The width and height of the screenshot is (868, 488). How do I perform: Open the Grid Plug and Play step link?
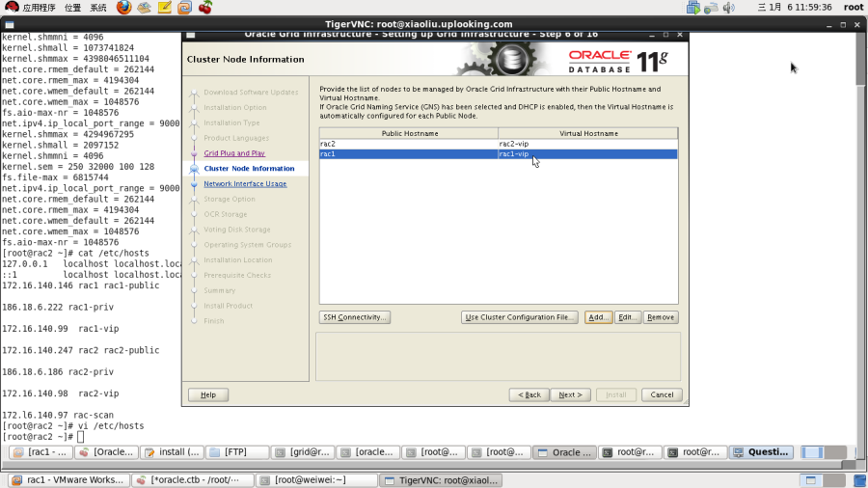pyautogui.click(x=234, y=153)
